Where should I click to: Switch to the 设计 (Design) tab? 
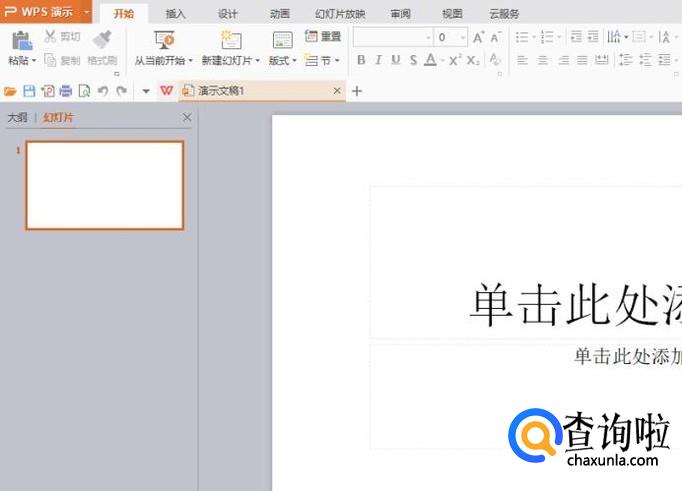(228, 14)
